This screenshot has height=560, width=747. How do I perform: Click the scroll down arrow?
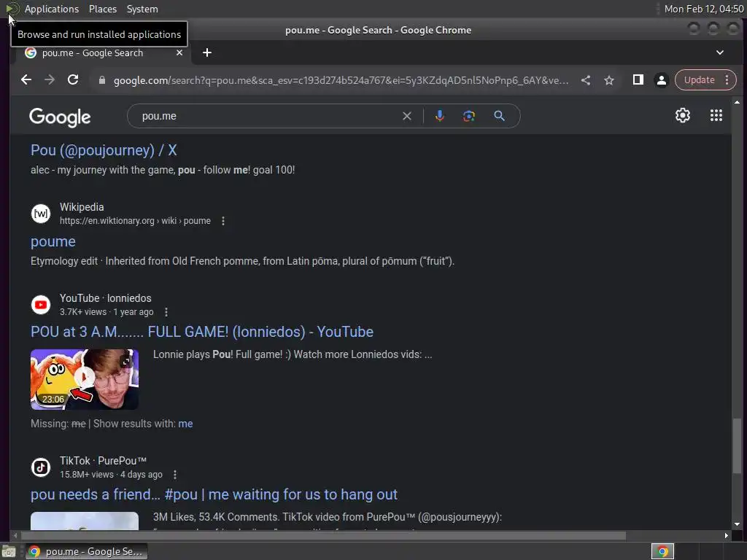tap(737, 524)
